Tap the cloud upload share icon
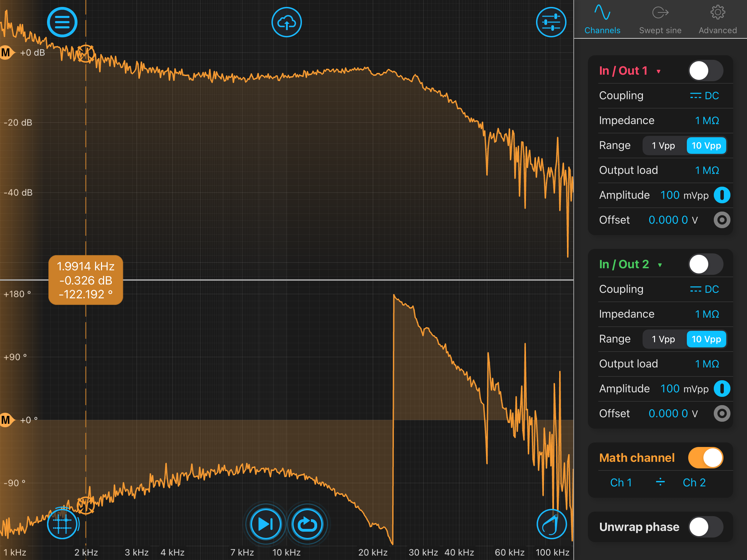 (x=286, y=22)
